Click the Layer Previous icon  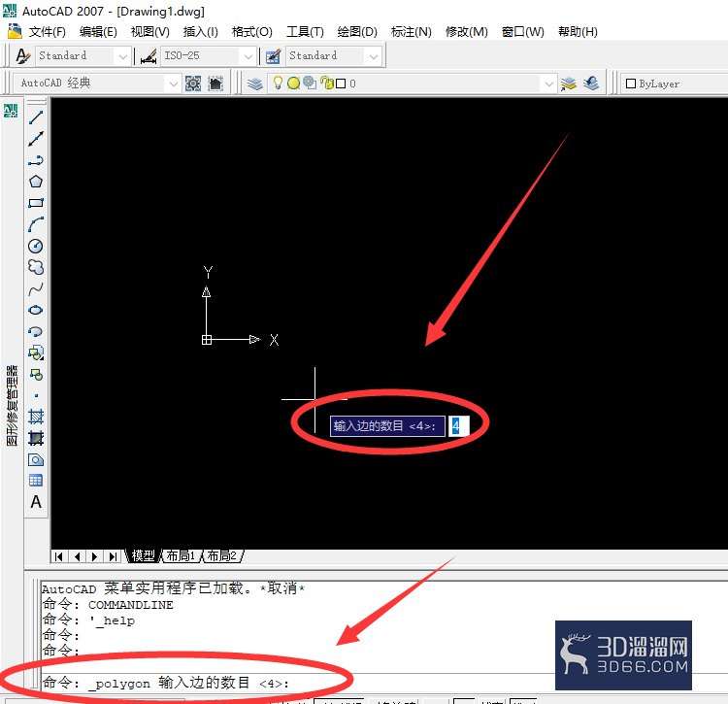point(591,84)
